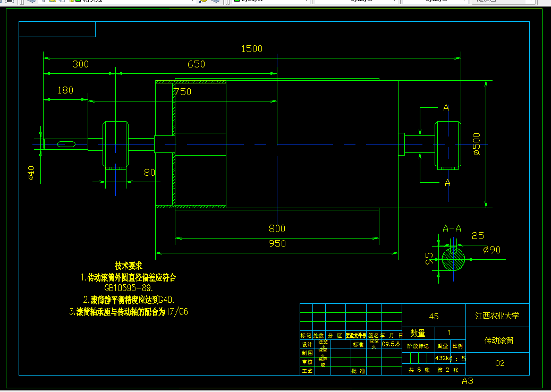551x392 pixels.
Task: Select the note ending with H7/G6
Action: click(129, 312)
